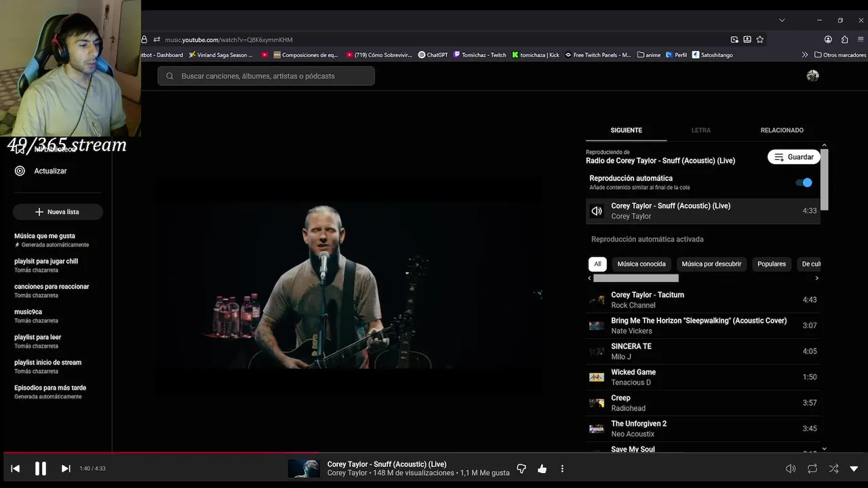The width and height of the screenshot is (868, 488).
Task: Click the now-playing album thumbnail in player bar
Action: (303, 468)
